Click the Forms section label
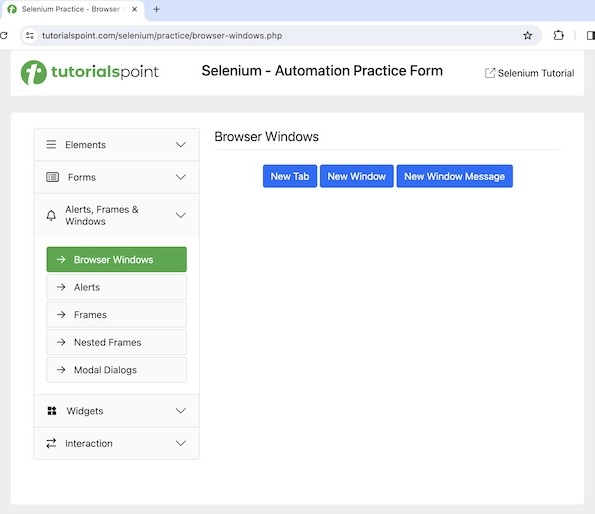The width and height of the screenshot is (595, 514). [82, 177]
